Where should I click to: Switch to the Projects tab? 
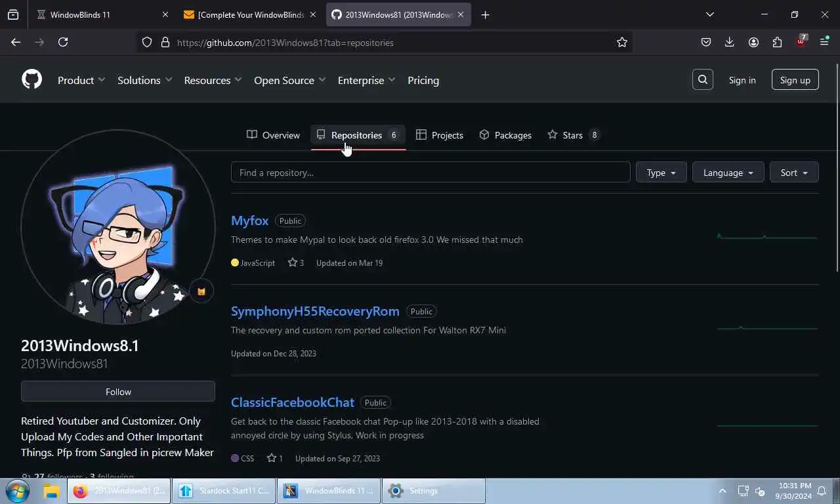coord(440,135)
